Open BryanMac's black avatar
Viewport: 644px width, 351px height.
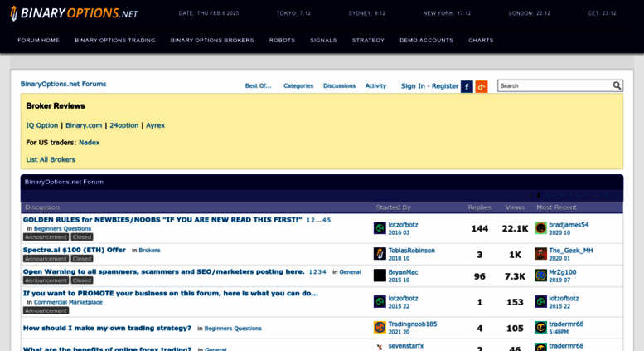pyautogui.click(x=380, y=275)
